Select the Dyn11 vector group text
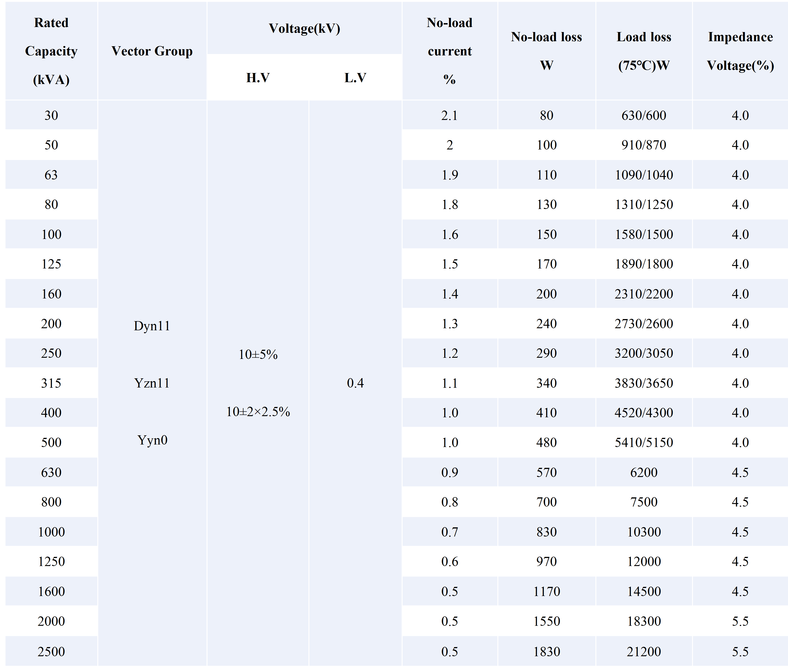This screenshot has height=672, width=788. point(152,326)
